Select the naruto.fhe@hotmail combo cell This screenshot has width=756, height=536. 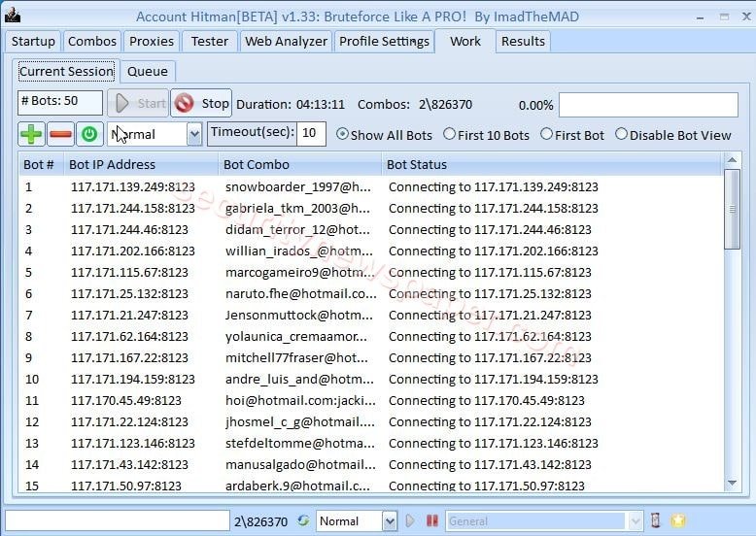(301, 294)
